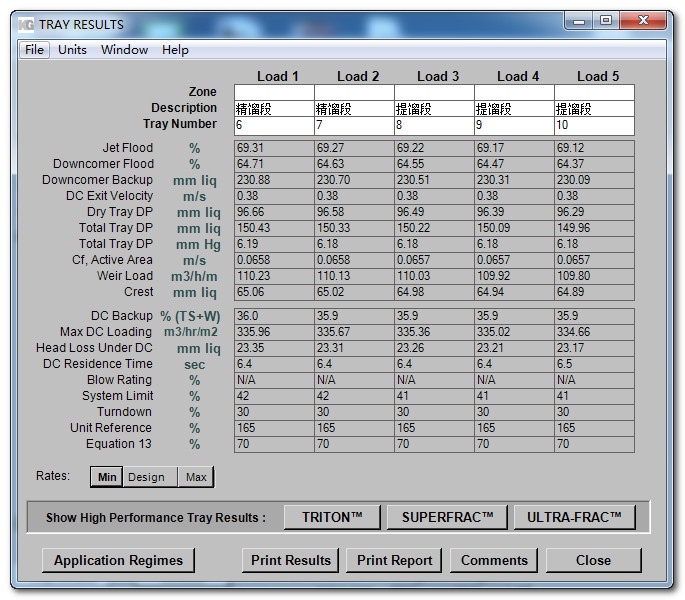This screenshot has height=600, width=685.
Task: Click the Load 3 Description field
Action: [434, 109]
